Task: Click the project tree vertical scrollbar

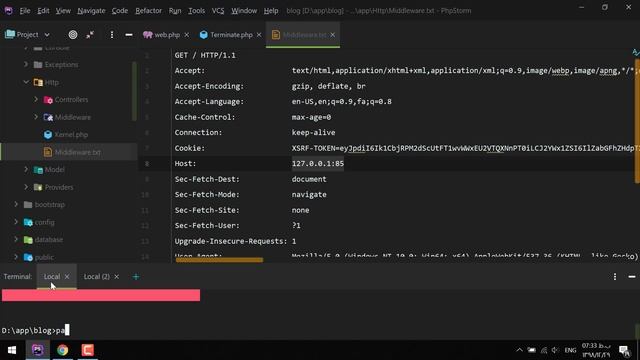Action: [134, 91]
